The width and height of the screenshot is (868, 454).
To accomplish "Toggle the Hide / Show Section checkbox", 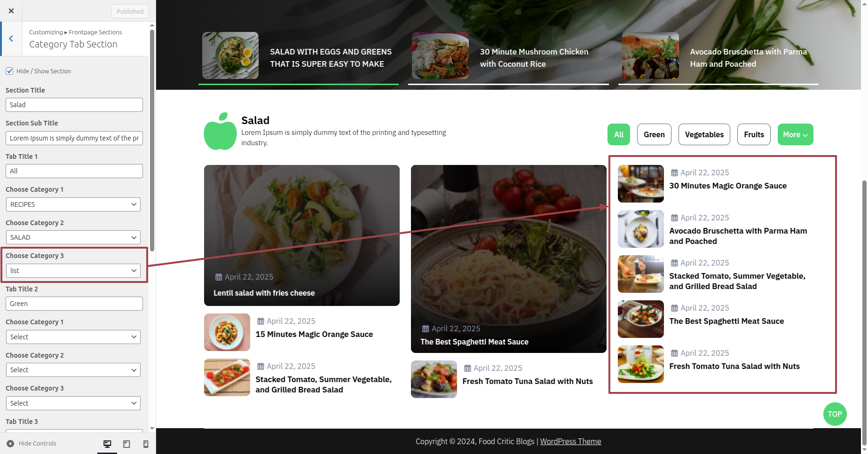I will [9, 71].
